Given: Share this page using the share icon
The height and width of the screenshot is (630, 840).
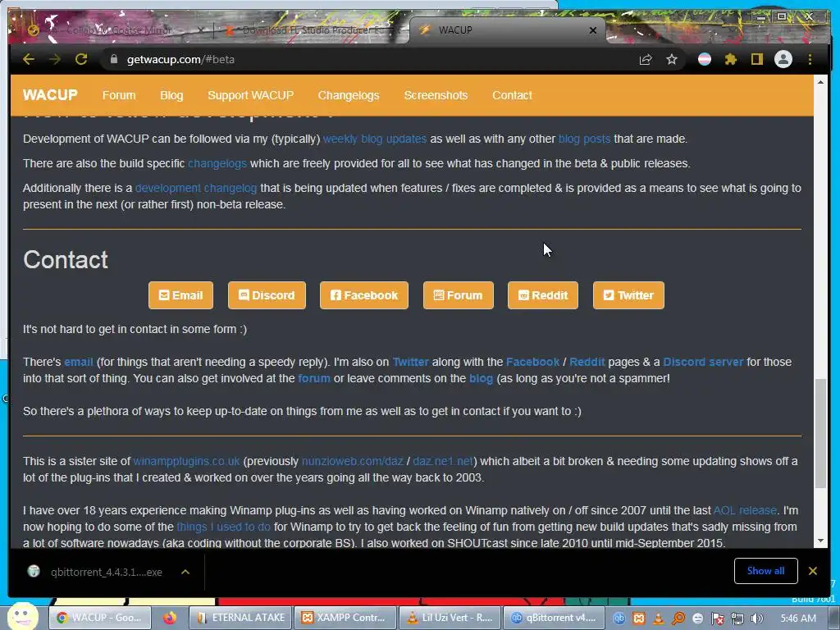Looking at the screenshot, I should (646, 59).
